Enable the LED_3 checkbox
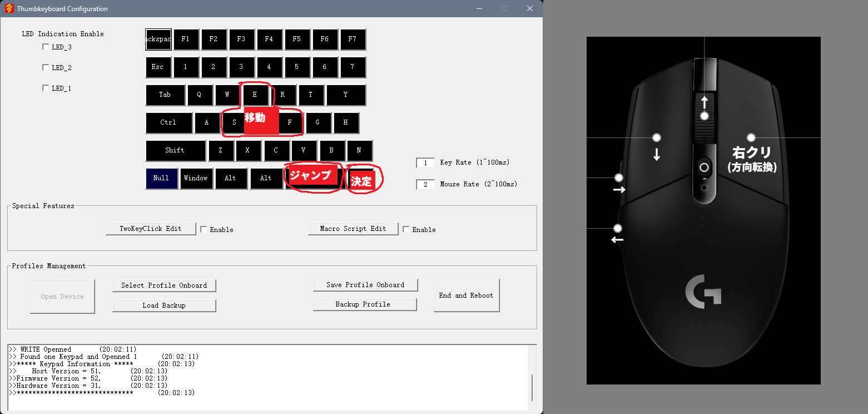868x414 pixels. [x=46, y=47]
